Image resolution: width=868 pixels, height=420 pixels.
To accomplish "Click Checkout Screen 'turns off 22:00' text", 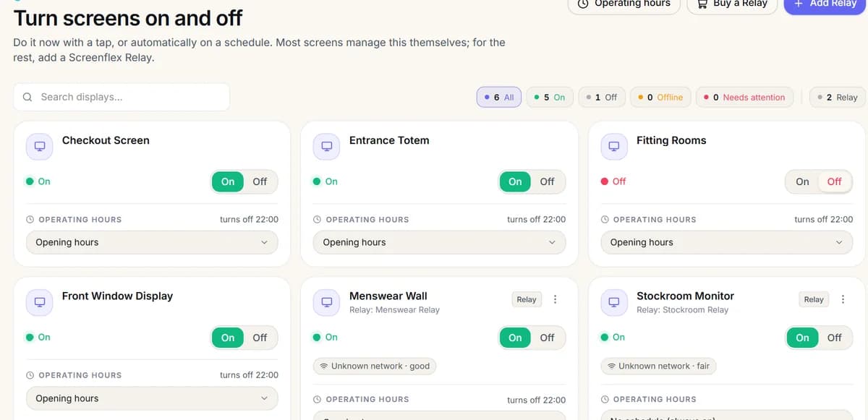I will 249,219.
